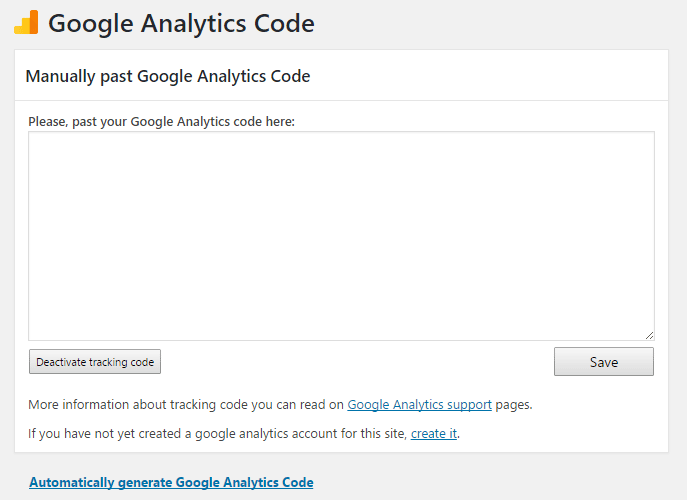Click the gray background right of the Automatically generate link
The width and height of the screenshot is (687, 500).
click(498, 483)
